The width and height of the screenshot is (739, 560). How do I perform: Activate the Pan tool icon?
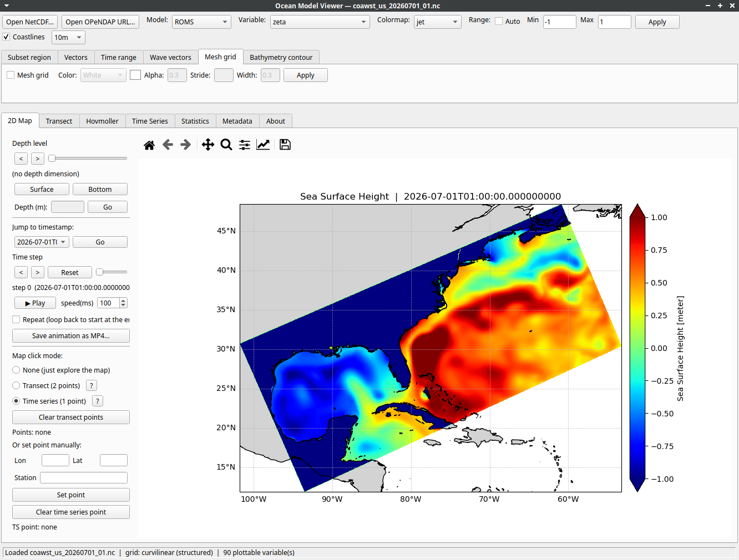[x=208, y=145]
